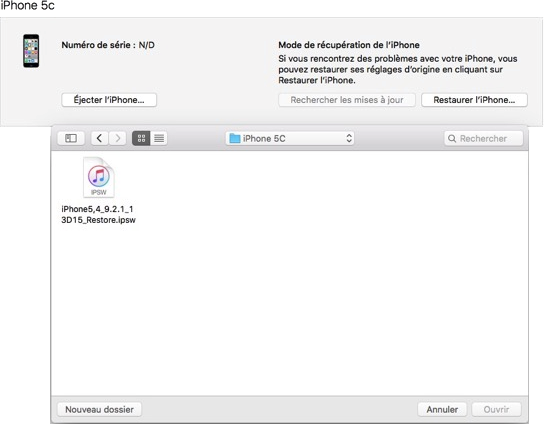Open the iPhone 5C folder dropdown
This screenshot has width=544, height=424.
click(290, 138)
